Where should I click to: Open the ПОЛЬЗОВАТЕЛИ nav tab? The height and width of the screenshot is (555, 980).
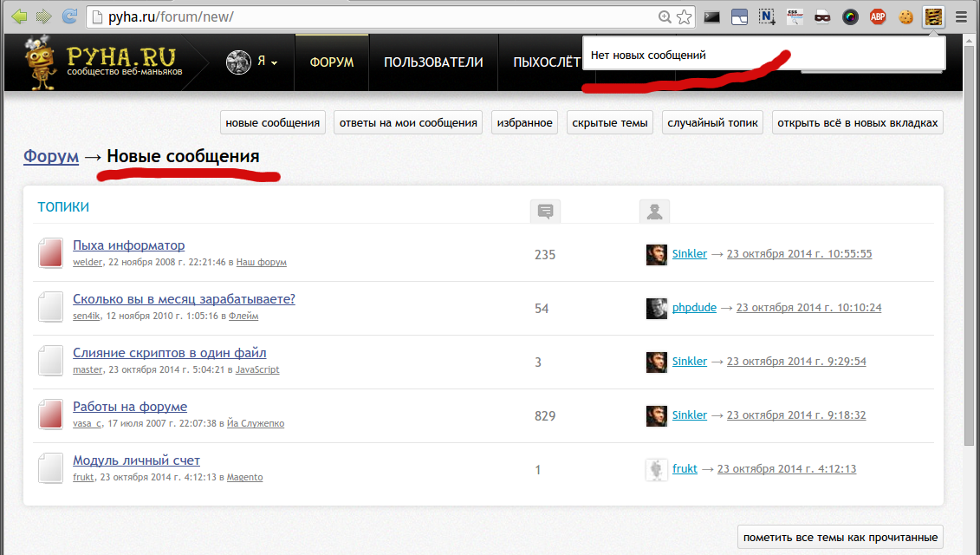coord(433,62)
